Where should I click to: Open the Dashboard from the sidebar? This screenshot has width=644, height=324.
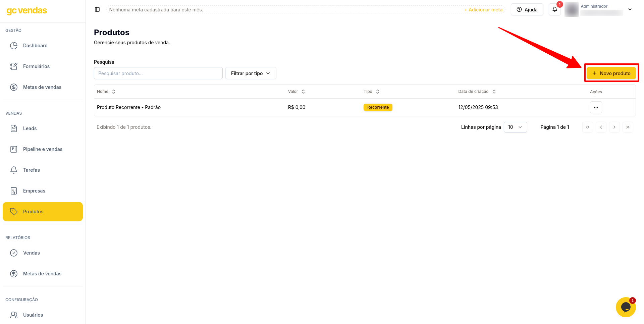coord(36,45)
